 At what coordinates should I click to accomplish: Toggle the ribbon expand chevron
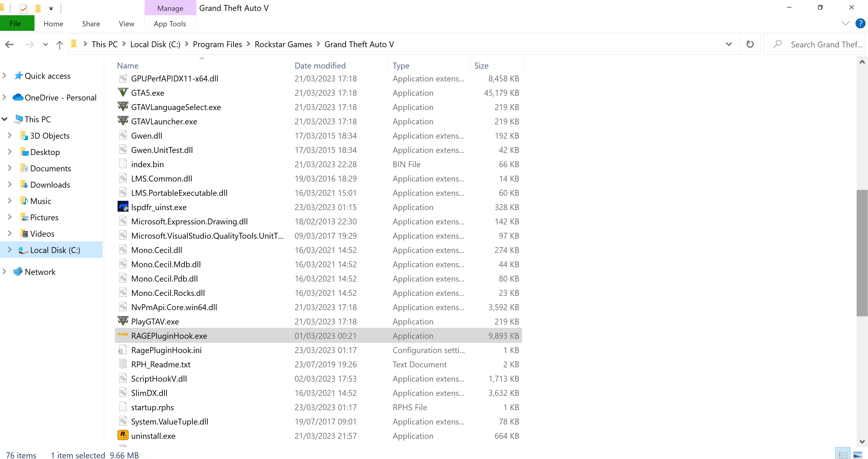(x=845, y=23)
